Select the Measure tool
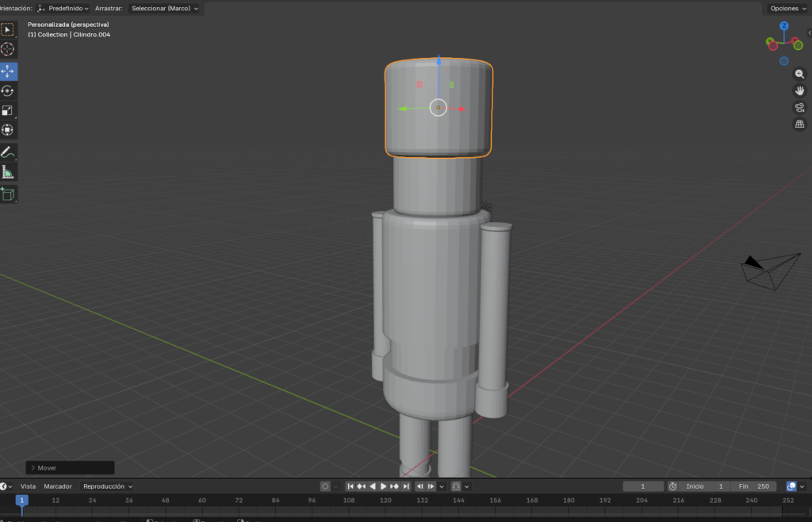The width and height of the screenshot is (812, 522). (x=8, y=172)
